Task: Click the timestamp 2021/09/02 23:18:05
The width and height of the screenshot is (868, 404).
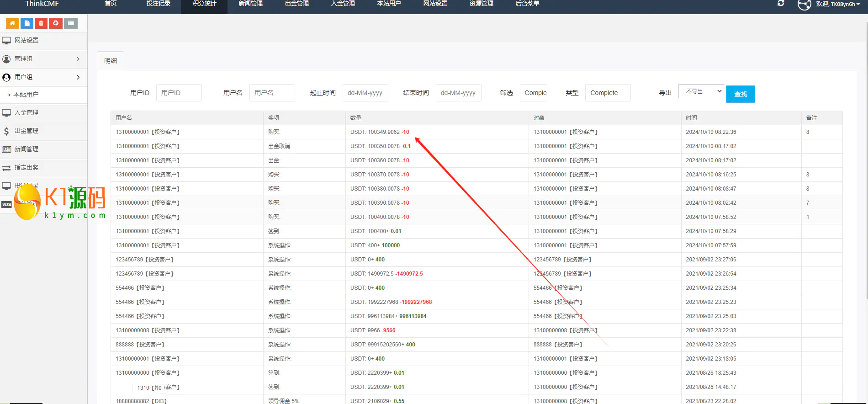Action: click(711, 359)
